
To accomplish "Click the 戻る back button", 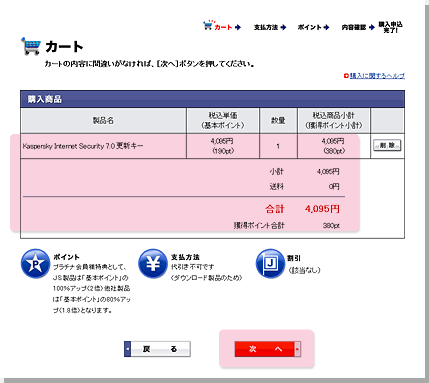I will 157,349.
